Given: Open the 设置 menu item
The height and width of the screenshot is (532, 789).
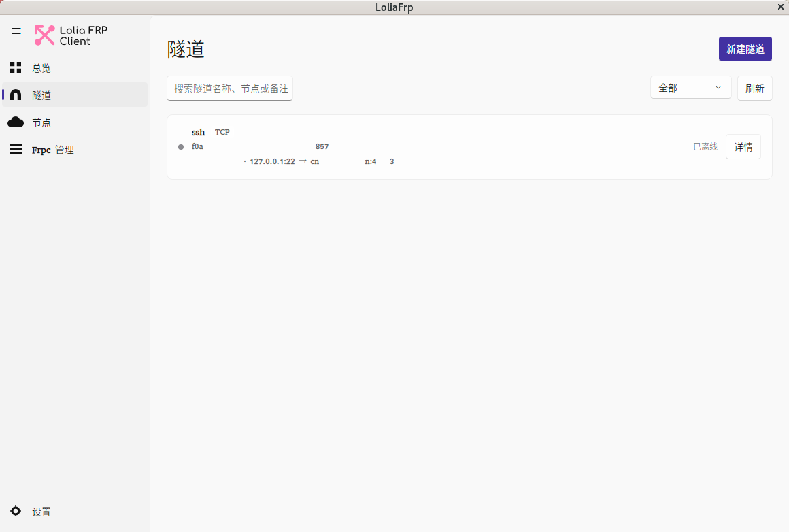Looking at the screenshot, I should [75, 512].
